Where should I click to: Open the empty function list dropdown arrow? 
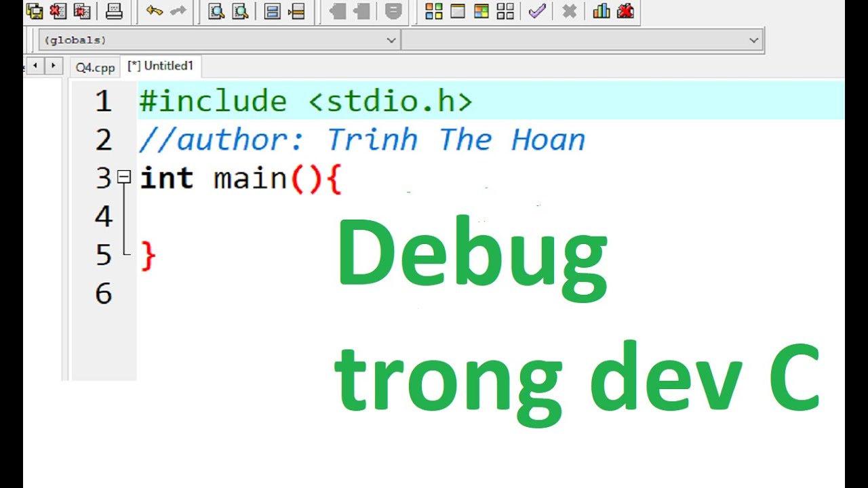tap(754, 40)
